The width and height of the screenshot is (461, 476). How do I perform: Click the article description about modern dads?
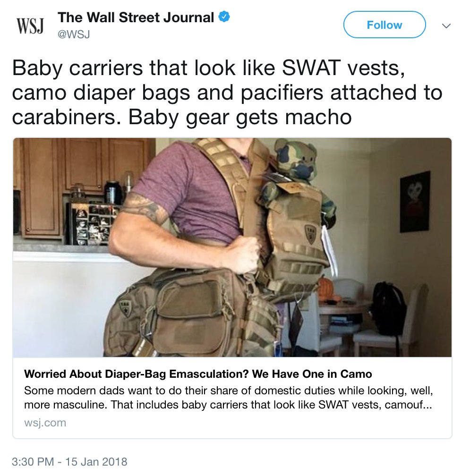click(x=228, y=398)
